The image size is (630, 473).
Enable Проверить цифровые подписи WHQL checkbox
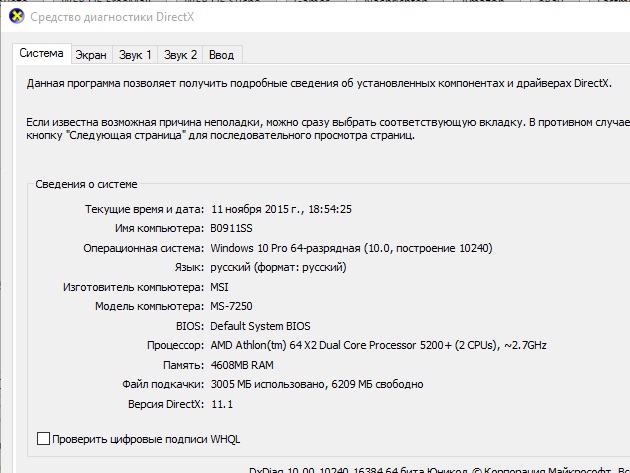[x=43, y=439]
